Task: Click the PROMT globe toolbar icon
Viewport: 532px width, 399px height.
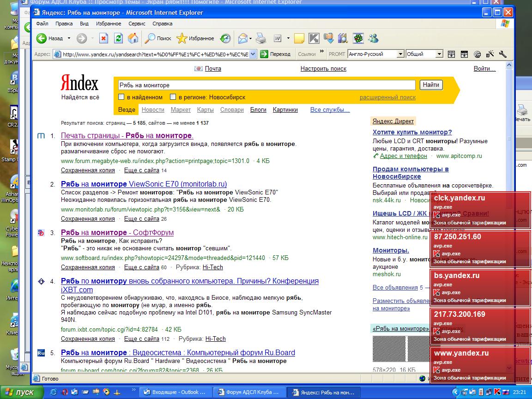Action: coord(477,54)
